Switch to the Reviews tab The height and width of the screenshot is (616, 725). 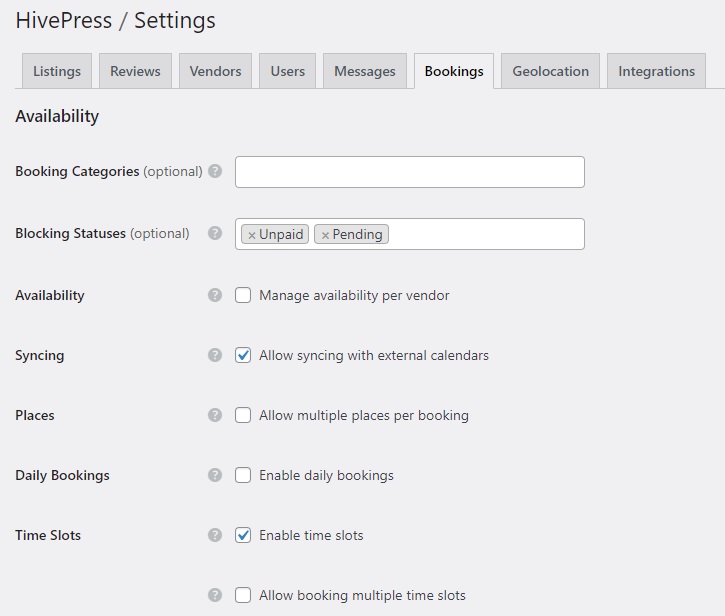click(x=135, y=71)
